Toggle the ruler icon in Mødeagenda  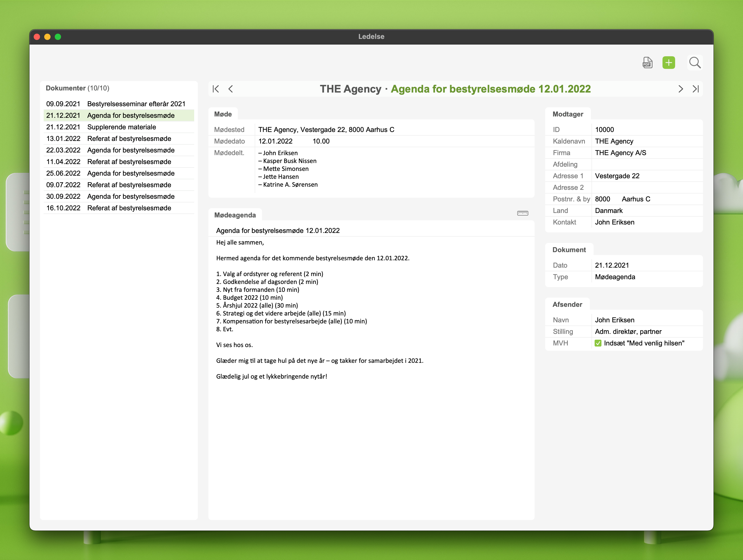click(x=522, y=213)
